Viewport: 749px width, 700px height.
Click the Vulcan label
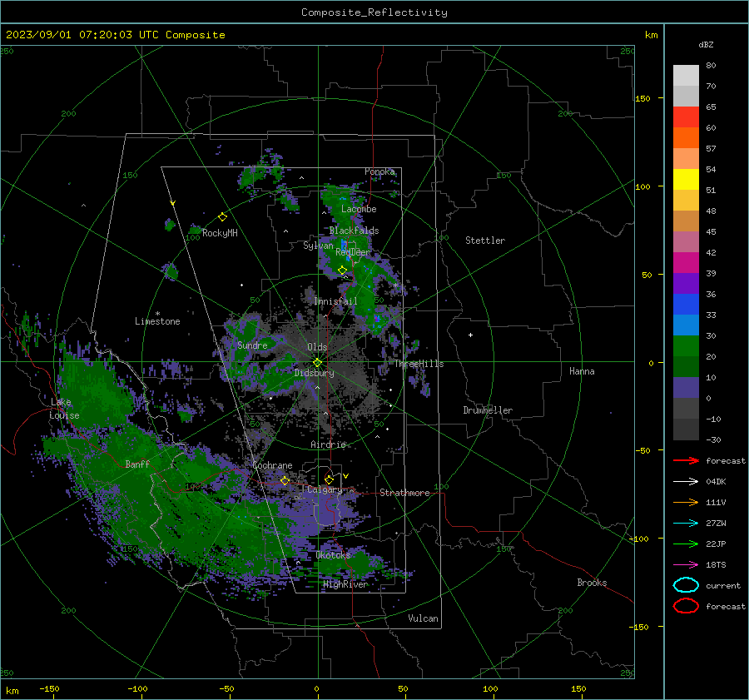pos(423,618)
